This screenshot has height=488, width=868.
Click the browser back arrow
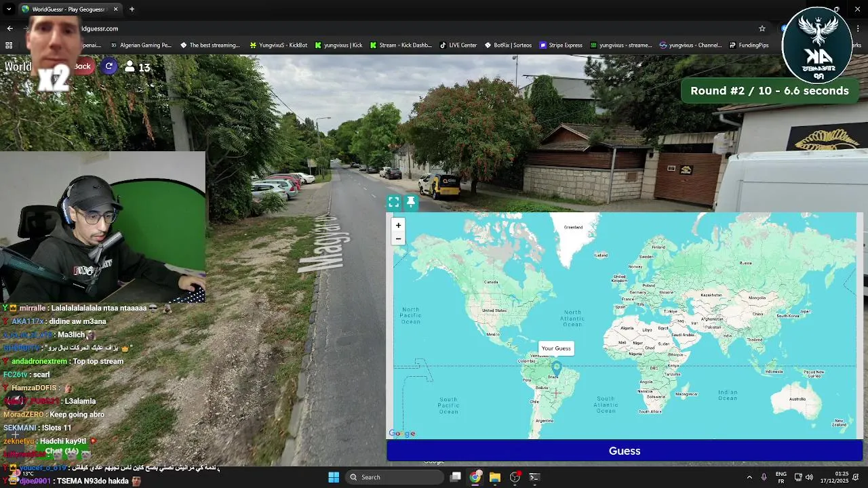click(x=9, y=28)
